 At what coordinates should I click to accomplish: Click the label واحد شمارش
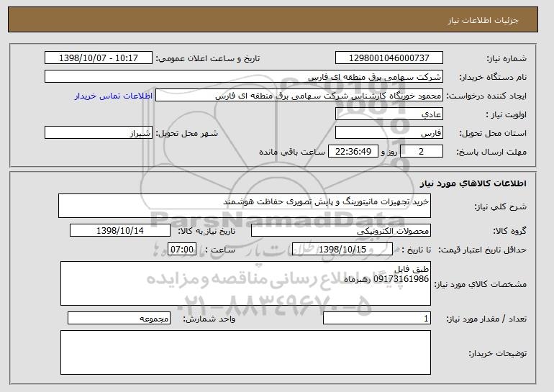pos(209,319)
